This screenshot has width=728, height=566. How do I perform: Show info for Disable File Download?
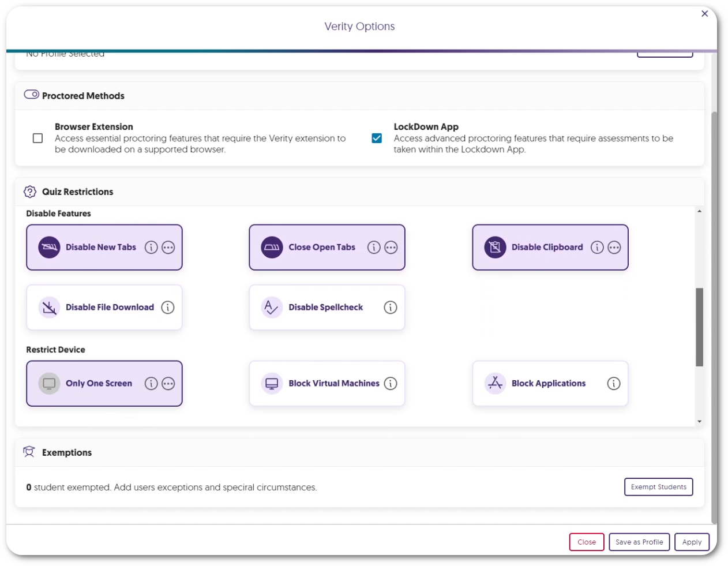(x=168, y=308)
